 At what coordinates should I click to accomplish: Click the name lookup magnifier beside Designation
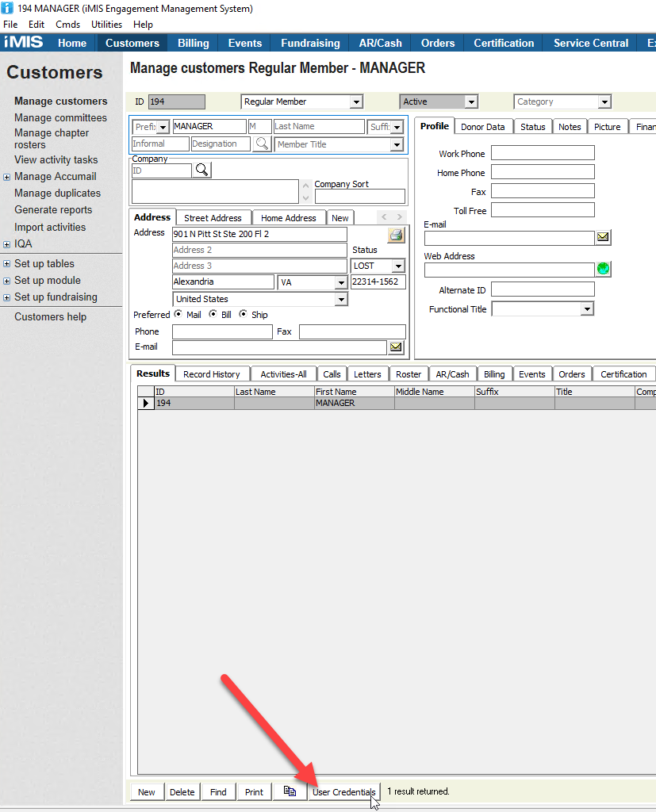point(262,144)
